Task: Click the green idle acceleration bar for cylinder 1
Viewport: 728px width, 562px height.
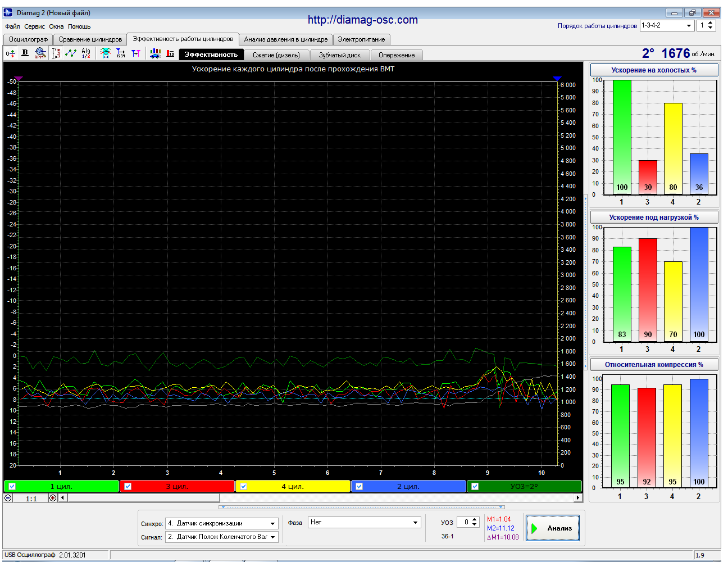Action: (x=622, y=137)
